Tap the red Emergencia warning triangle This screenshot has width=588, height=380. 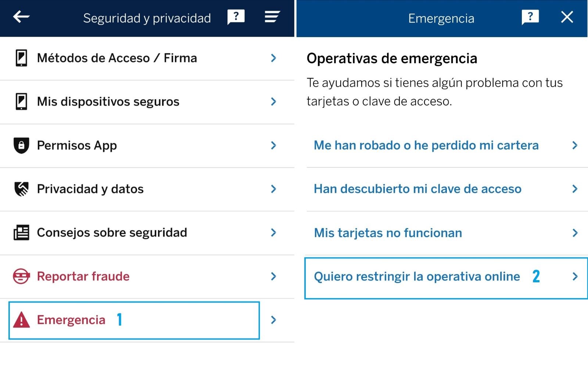(x=21, y=320)
